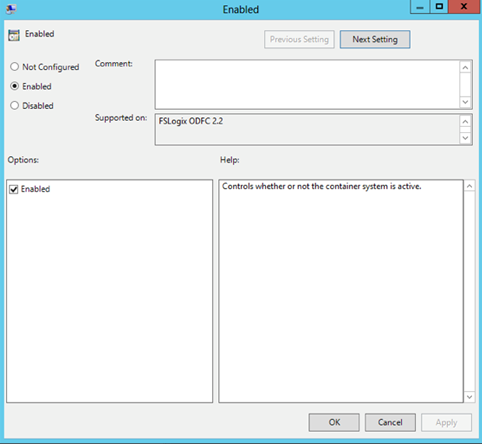Click the Help pane scroll down arrow

(469, 397)
